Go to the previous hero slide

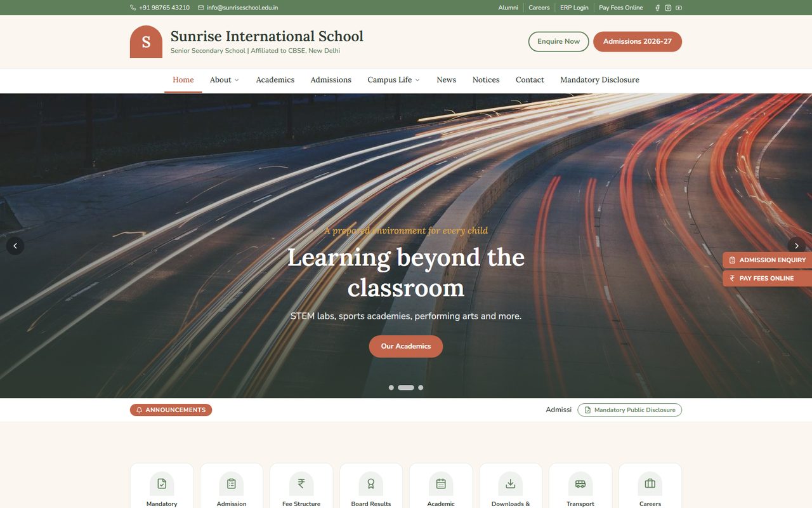coord(15,246)
